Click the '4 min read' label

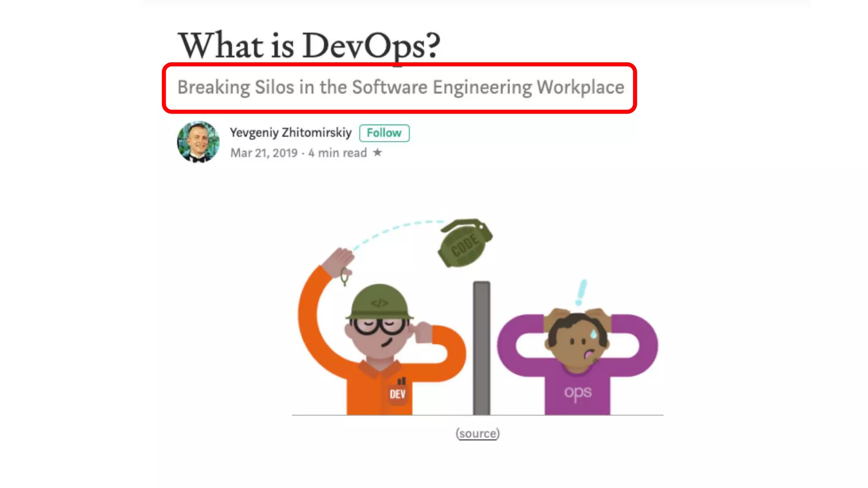pyautogui.click(x=337, y=153)
